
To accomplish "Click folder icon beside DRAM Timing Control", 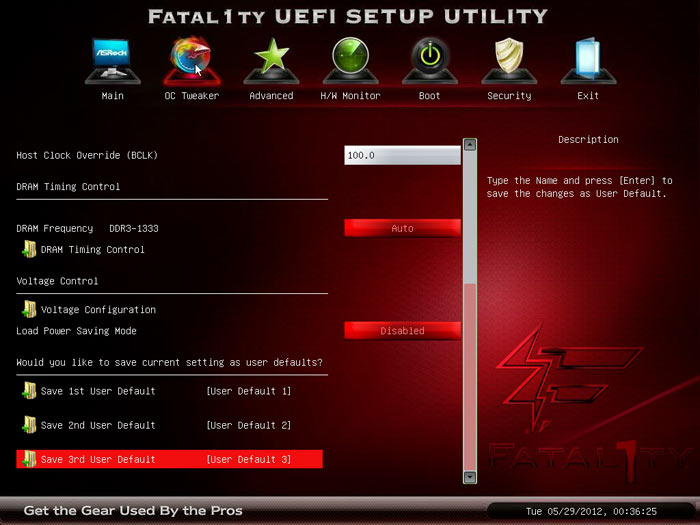I will pos(29,249).
